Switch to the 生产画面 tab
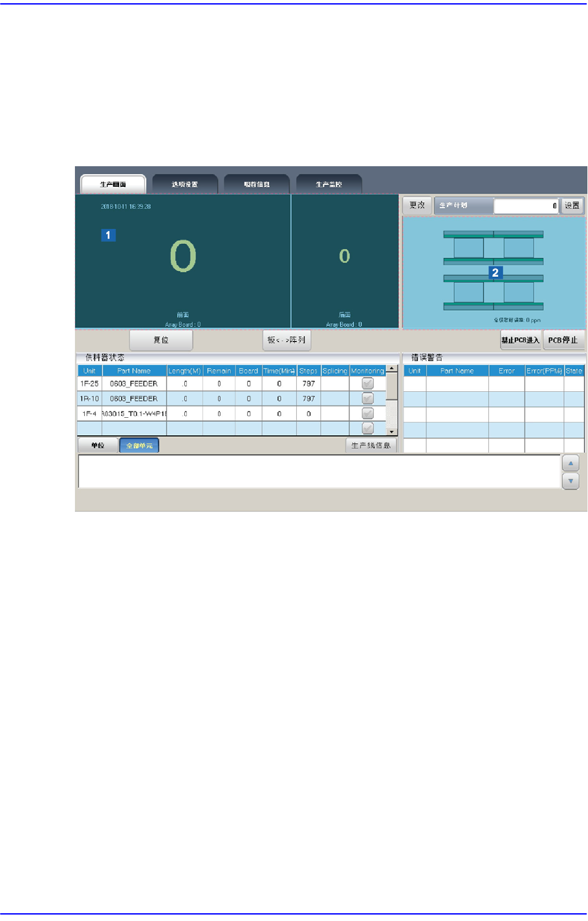The height and width of the screenshot is (921, 588). pyautogui.click(x=113, y=184)
